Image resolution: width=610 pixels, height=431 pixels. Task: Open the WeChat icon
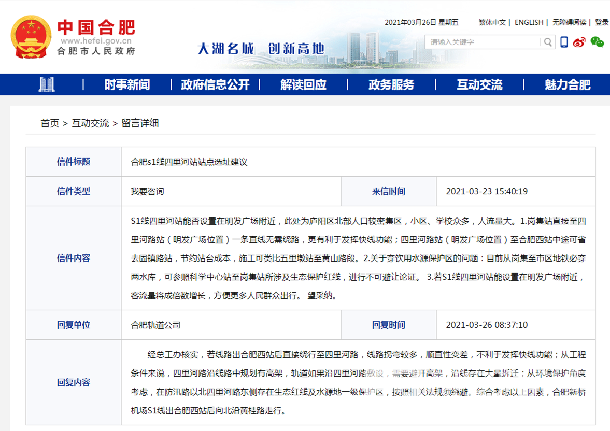597,42
